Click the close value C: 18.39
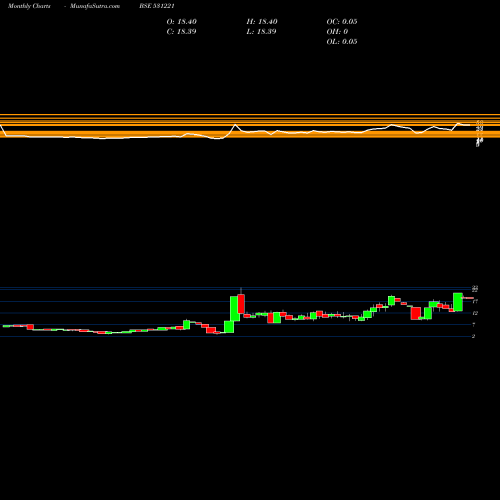This screenshot has width=500, height=500. coord(182,32)
